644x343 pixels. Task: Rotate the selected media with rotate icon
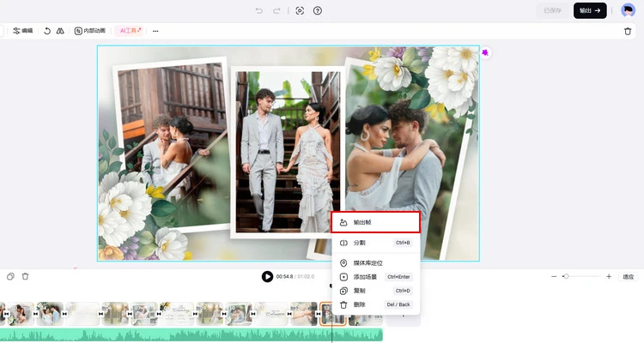click(47, 31)
